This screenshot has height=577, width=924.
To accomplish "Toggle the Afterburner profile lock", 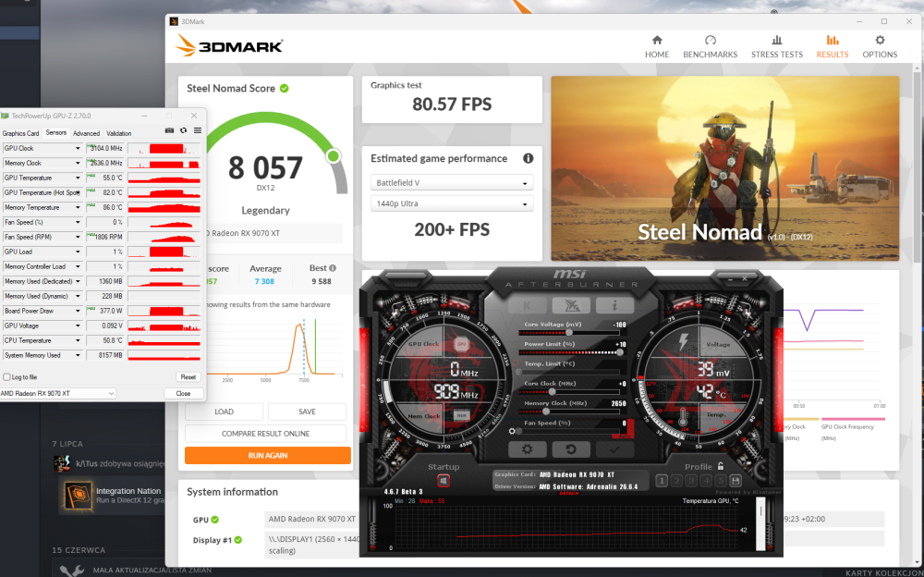I will click(721, 466).
